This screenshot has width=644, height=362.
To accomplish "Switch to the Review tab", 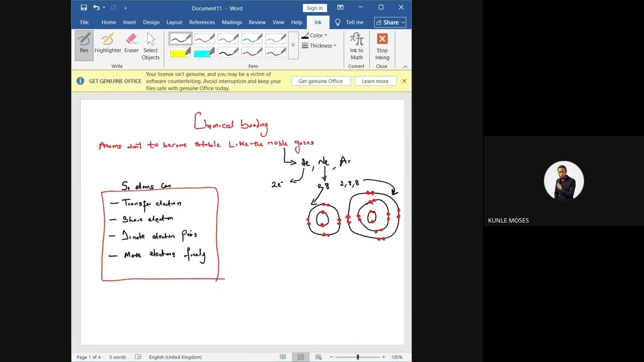I will (x=257, y=22).
